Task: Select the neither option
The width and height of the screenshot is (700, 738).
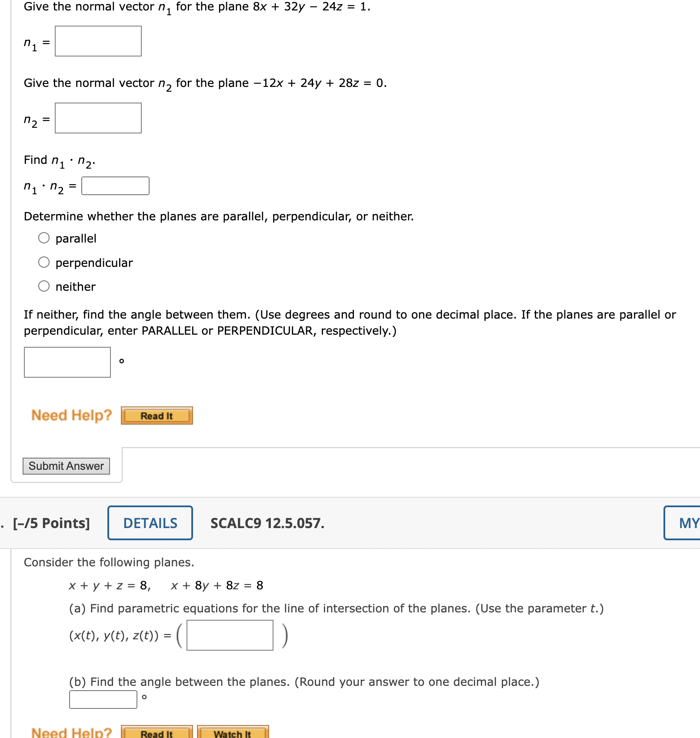Action: pos(44,286)
